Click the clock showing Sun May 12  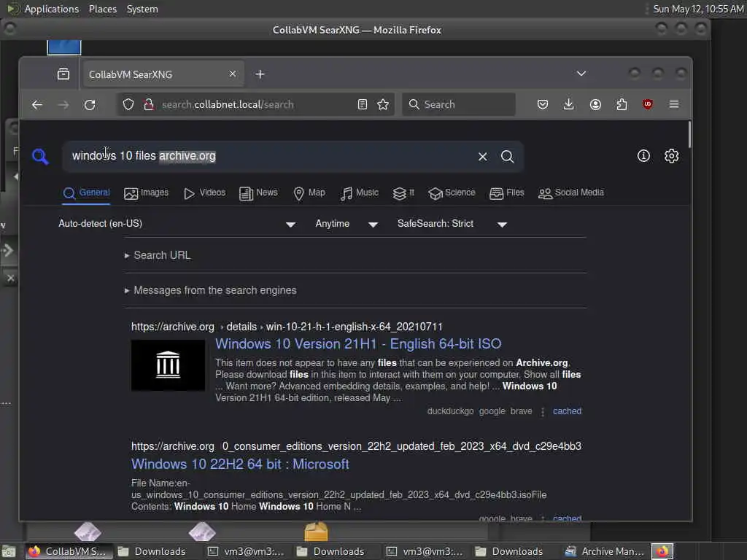click(698, 9)
